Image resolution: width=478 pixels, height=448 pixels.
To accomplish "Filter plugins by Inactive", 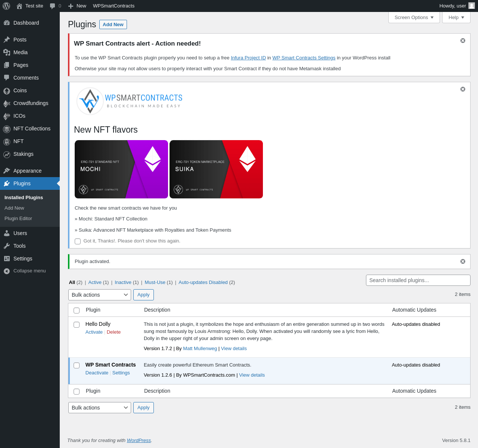I will 123,282.
